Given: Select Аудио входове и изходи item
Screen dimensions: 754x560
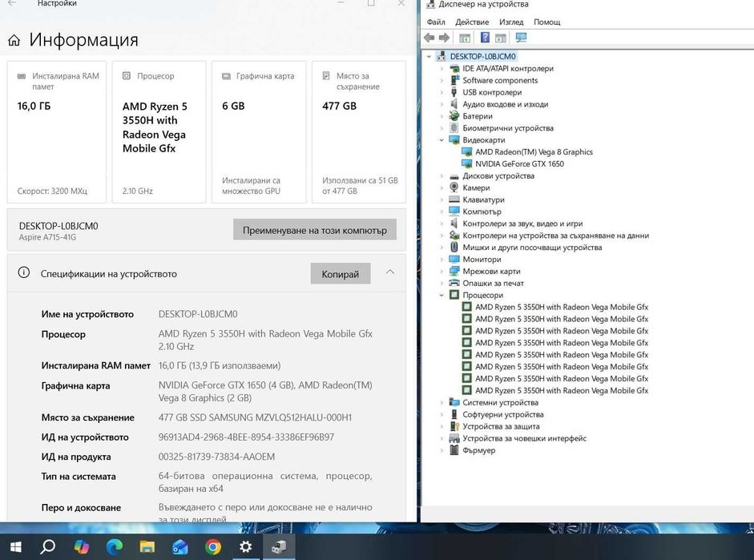Looking at the screenshot, I should [506, 104].
